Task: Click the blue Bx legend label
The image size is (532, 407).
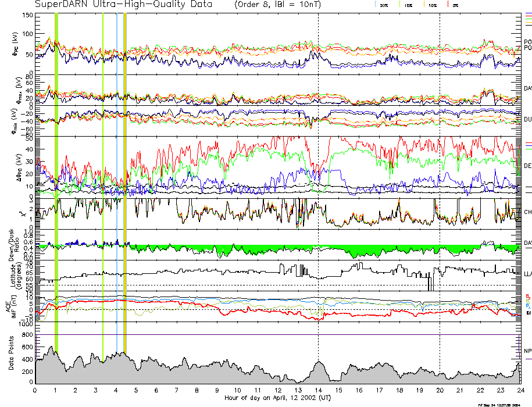Action: click(528, 305)
